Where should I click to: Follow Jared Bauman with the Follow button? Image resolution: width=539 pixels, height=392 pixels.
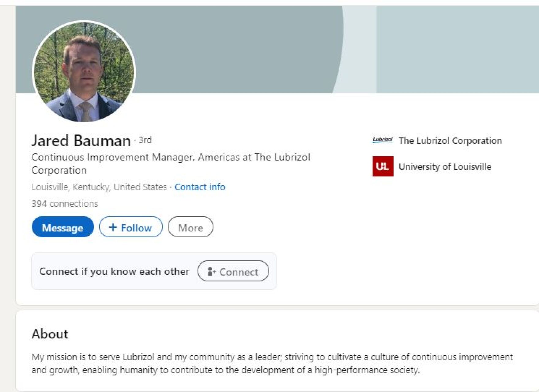pos(131,227)
